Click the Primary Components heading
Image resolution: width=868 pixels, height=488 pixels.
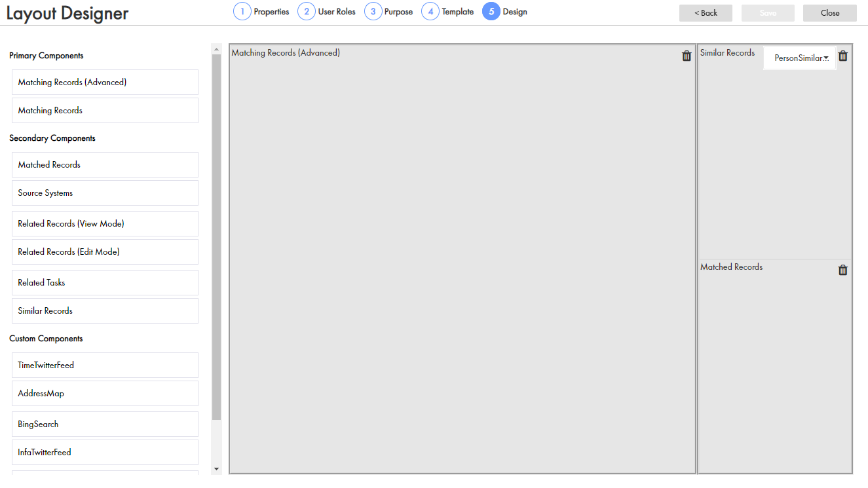coord(47,56)
